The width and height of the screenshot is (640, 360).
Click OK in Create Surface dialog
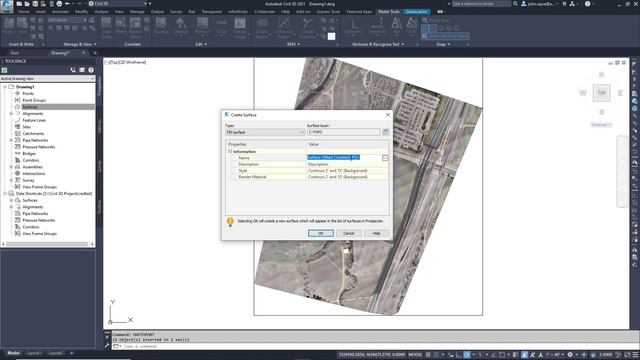pos(321,233)
